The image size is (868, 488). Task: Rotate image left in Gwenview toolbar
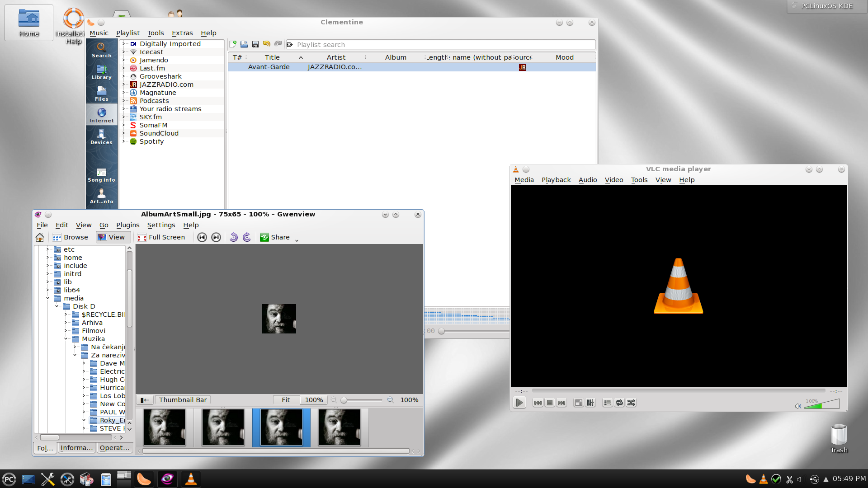click(x=233, y=237)
